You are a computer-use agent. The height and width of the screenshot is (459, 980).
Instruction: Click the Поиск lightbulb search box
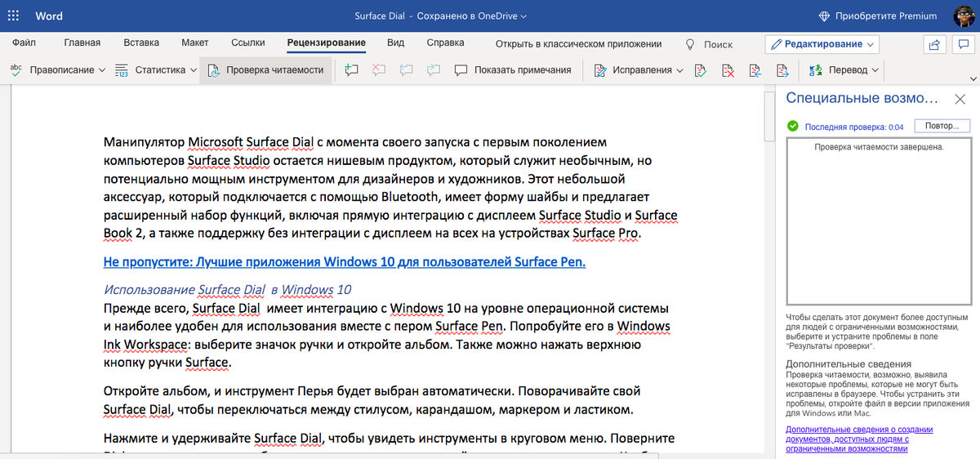[709, 44]
